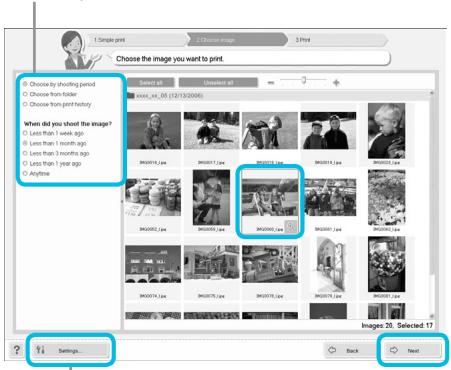This screenshot has height=370, width=451.
Task: Select the highlighted kids on beach chair photo
Action: 270,197
